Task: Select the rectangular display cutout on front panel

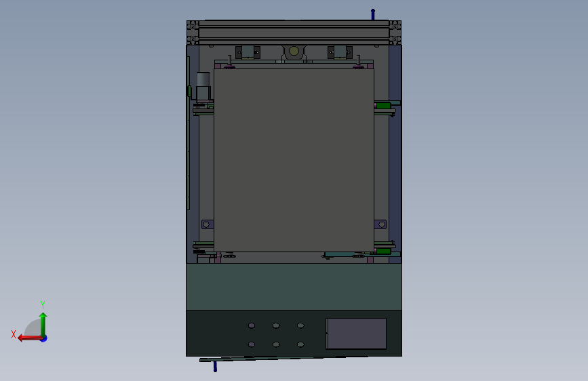Action: pos(356,334)
